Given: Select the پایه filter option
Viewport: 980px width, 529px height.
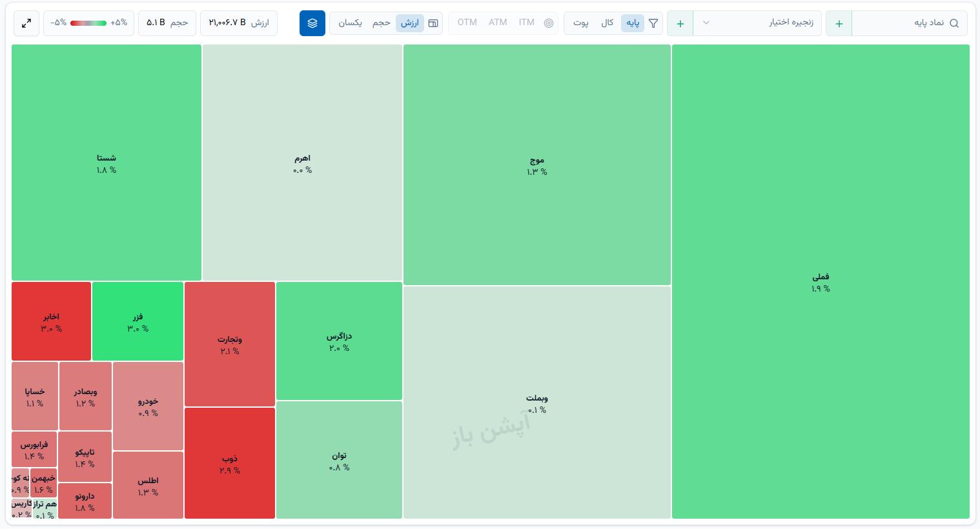Looking at the screenshot, I should tap(633, 23).
